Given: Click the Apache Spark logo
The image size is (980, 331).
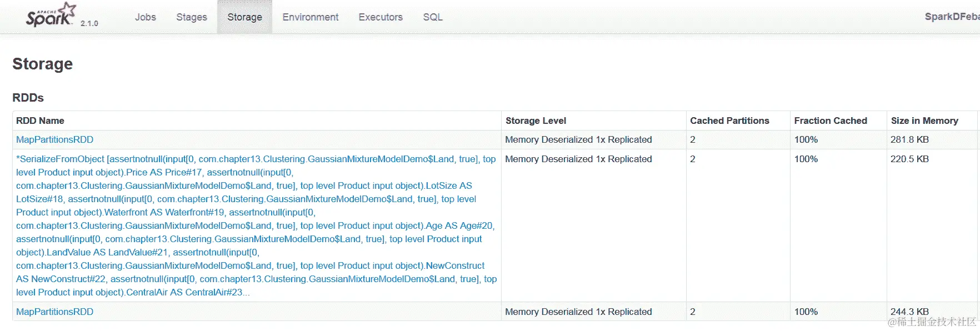Looking at the screenshot, I should click(x=50, y=16).
